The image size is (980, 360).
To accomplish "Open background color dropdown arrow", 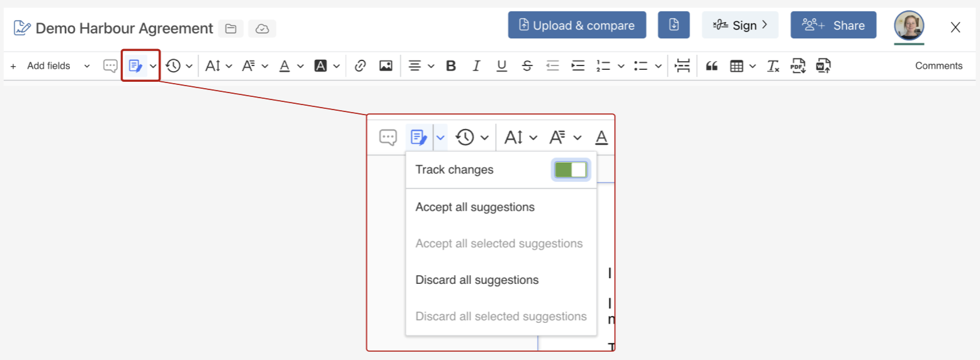I will pyautogui.click(x=337, y=65).
